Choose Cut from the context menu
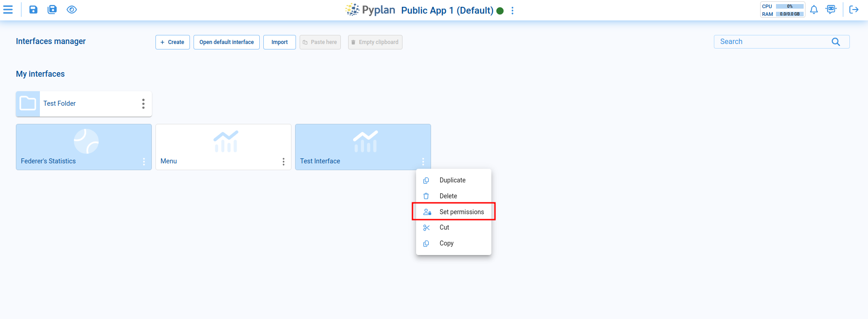This screenshot has height=319, width=868. [x=444, y=227]
